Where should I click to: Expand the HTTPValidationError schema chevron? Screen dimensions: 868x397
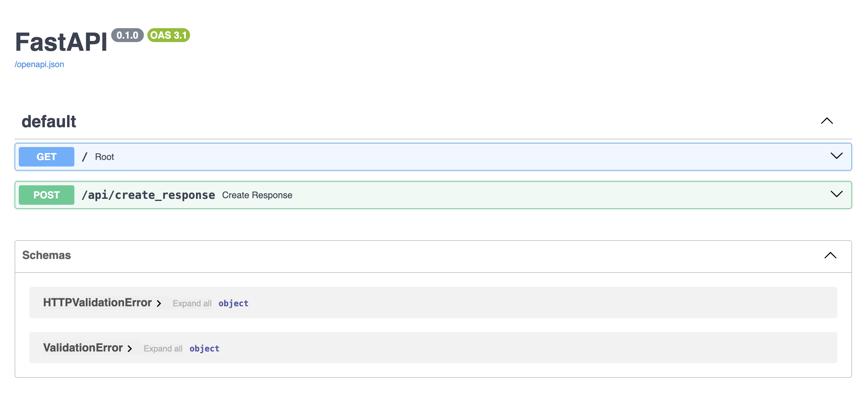click(159, 303)
